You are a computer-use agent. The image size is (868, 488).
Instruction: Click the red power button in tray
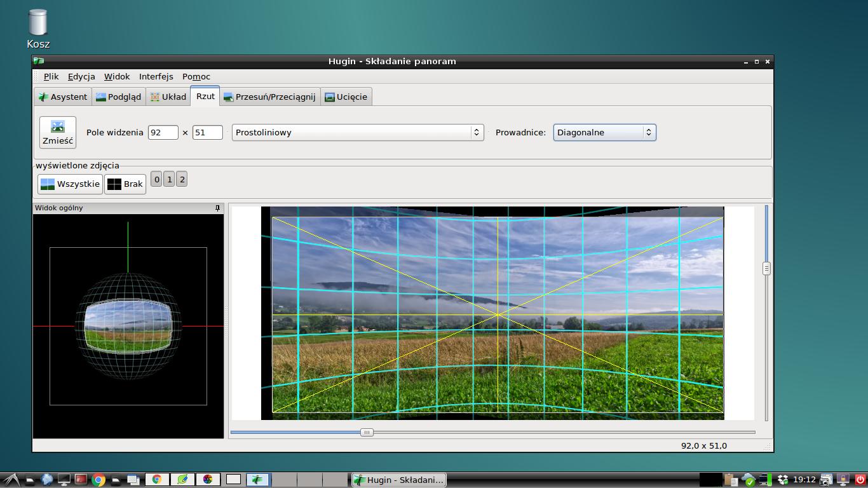click(860, 480)
